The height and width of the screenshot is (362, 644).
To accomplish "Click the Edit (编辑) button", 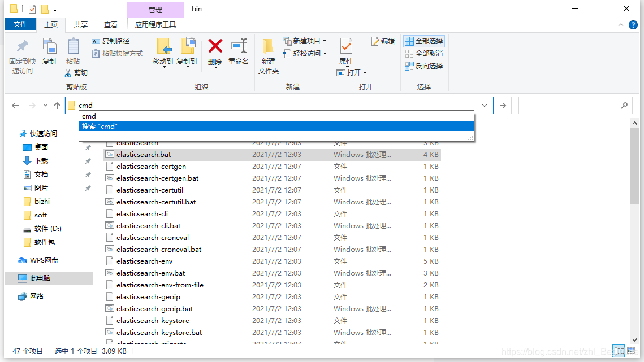I will tap(383, 41).
